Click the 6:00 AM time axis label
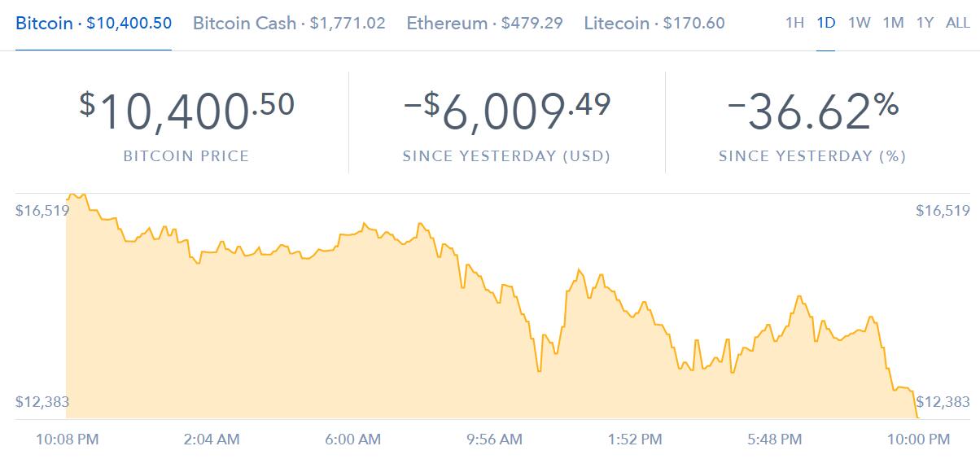The image size is (980, 468). 352,440
